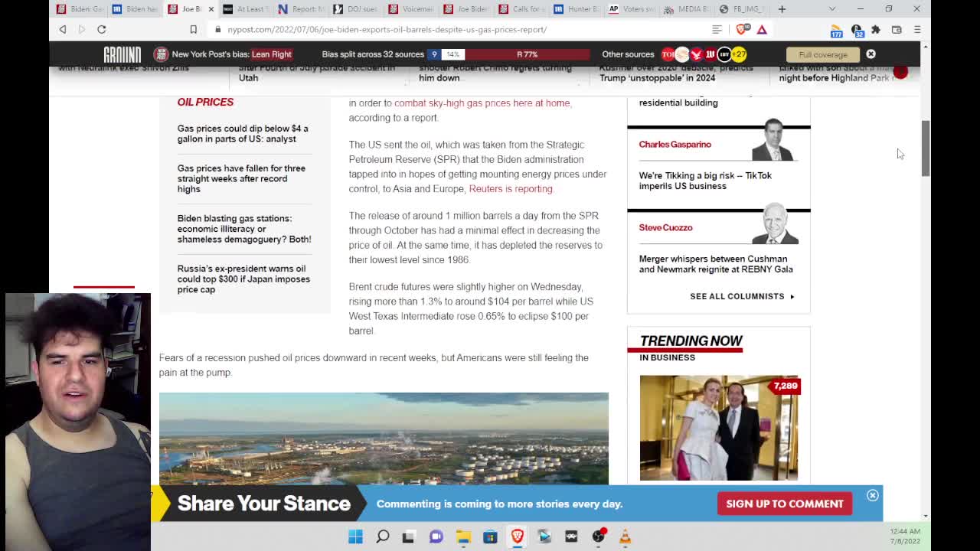Open 'Russia's ex-president warns oil' story

tap(243, 279)
